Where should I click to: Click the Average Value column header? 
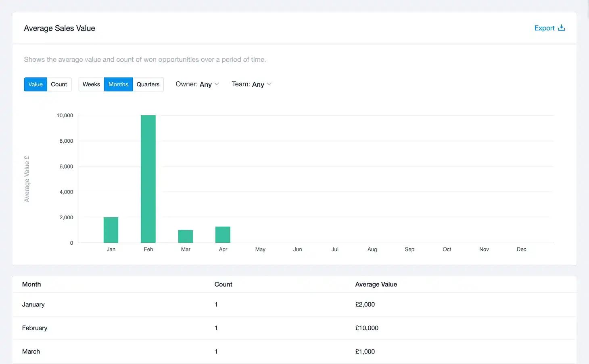(376, 284)
